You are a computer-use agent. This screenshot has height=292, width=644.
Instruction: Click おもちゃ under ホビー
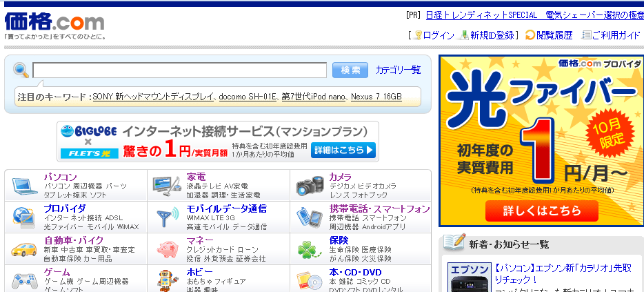tap(201, 282)
